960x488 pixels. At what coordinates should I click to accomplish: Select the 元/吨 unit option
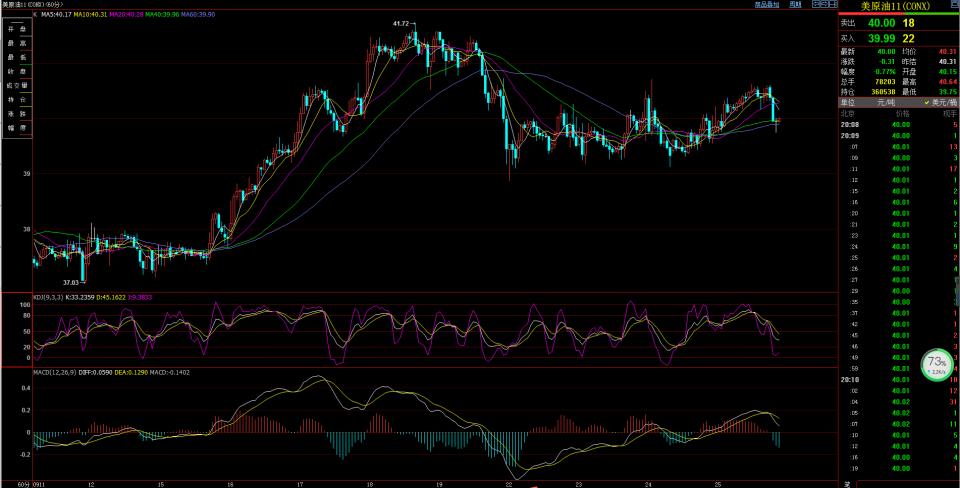pyautogui.click(x=885, y=103)
